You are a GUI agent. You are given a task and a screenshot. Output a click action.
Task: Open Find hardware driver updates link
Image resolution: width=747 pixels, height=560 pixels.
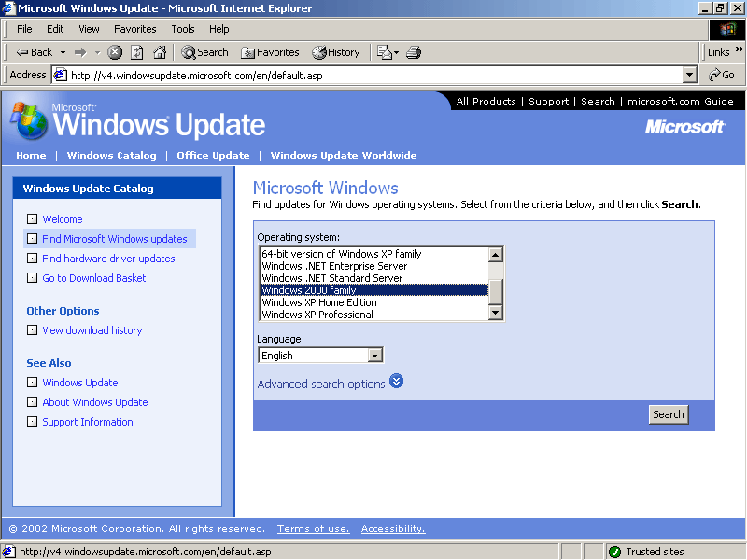coord(108,259)
